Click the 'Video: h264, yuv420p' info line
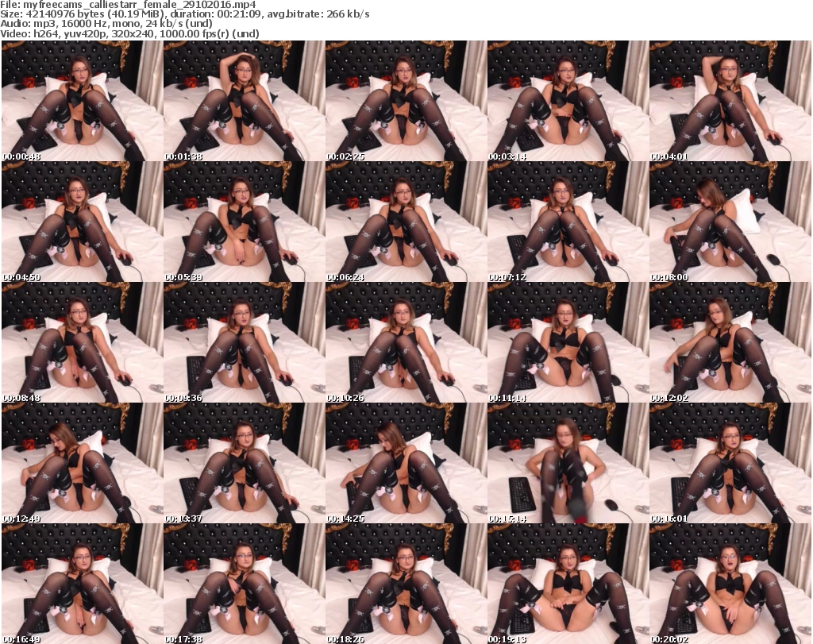 (x=129, y=34)
